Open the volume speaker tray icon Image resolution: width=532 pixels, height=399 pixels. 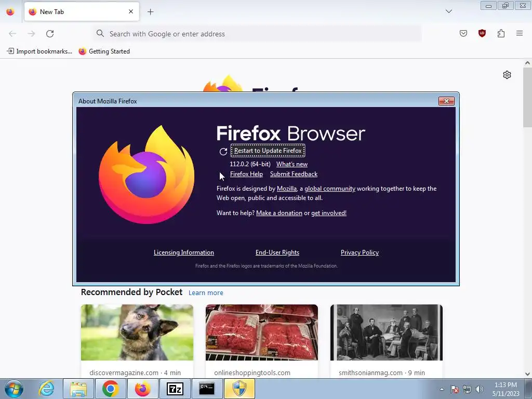tap(480, 389)
